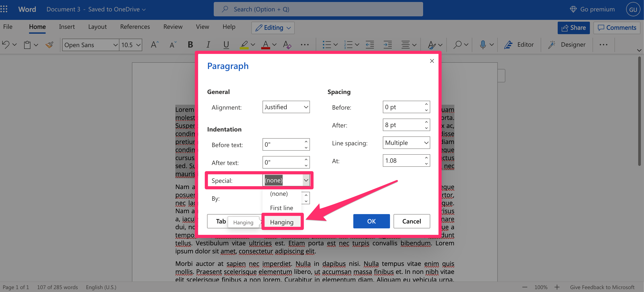Click the Decrease indent icon
Viewport: 644px width, 292px height.
[x=370, y=45]
